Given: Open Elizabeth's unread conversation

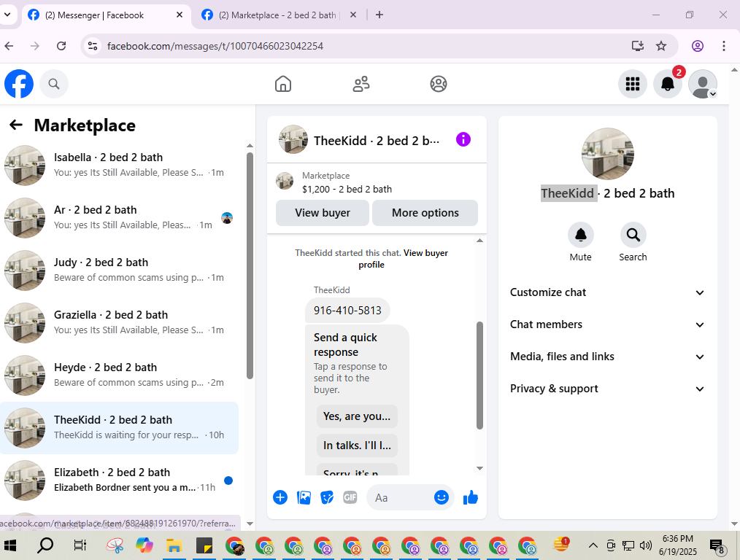Looking at the screenshot, I should tap(120, 480).
